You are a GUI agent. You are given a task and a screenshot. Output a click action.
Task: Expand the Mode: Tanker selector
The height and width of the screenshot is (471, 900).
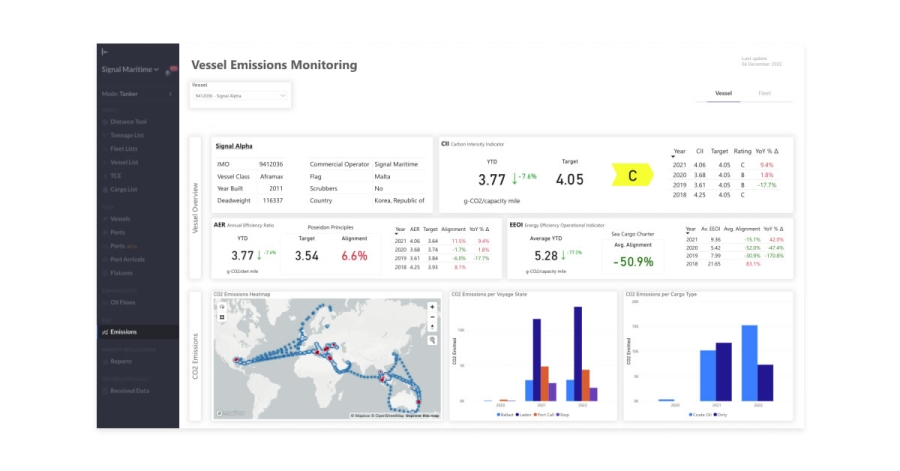[x=170, y=94]
